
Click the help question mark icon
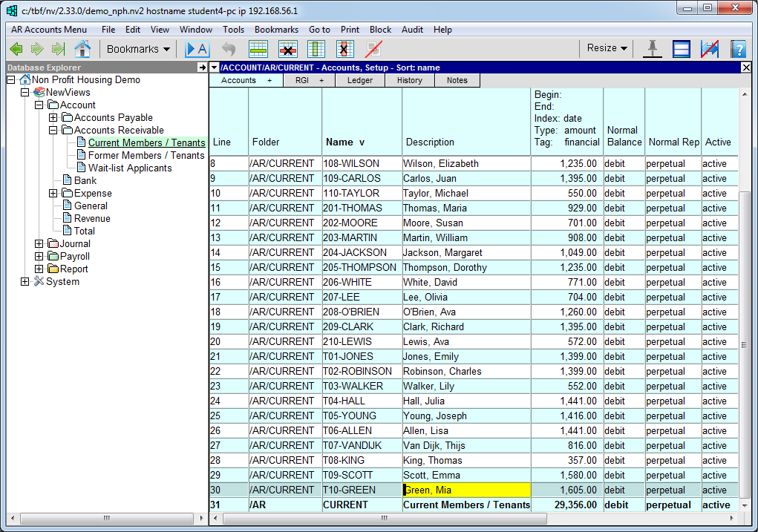pyautogui.click(x=737, y=49)
